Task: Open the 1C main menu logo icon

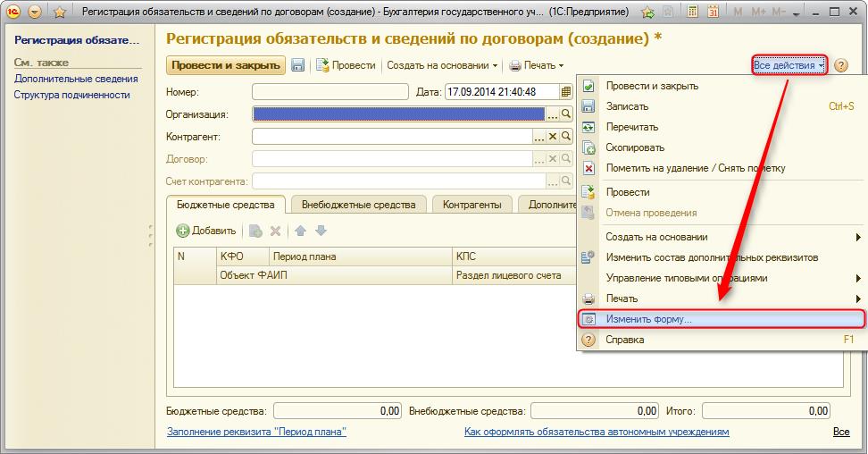Action: pyautogui.click(x=13, y=11)
